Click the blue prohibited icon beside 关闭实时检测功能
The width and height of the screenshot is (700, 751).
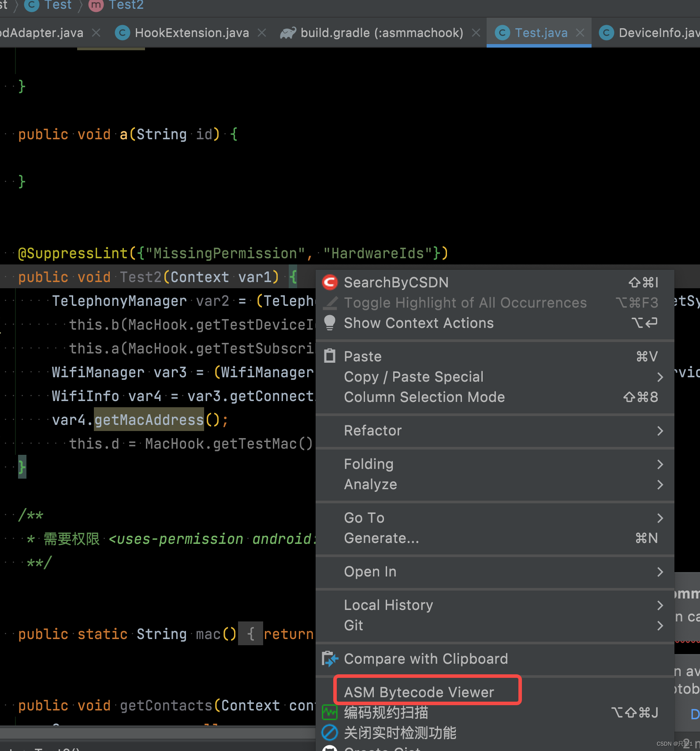(330, 732)
